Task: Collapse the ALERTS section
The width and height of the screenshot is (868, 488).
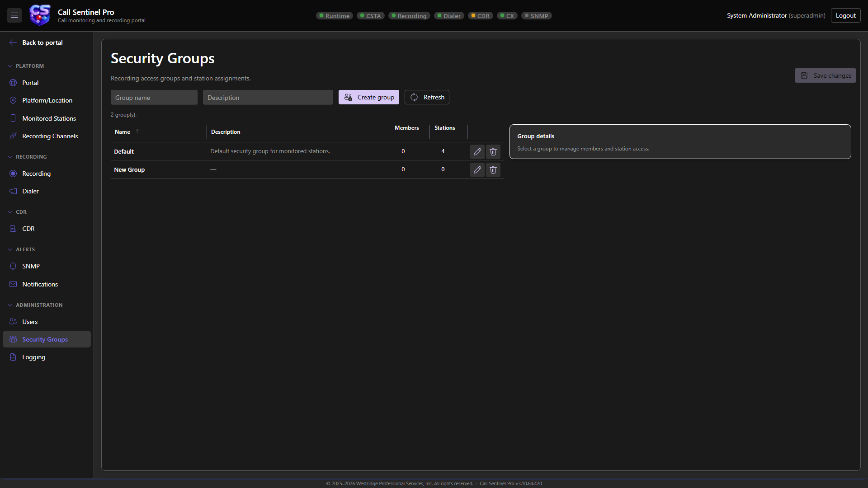Action: (21, 249)
